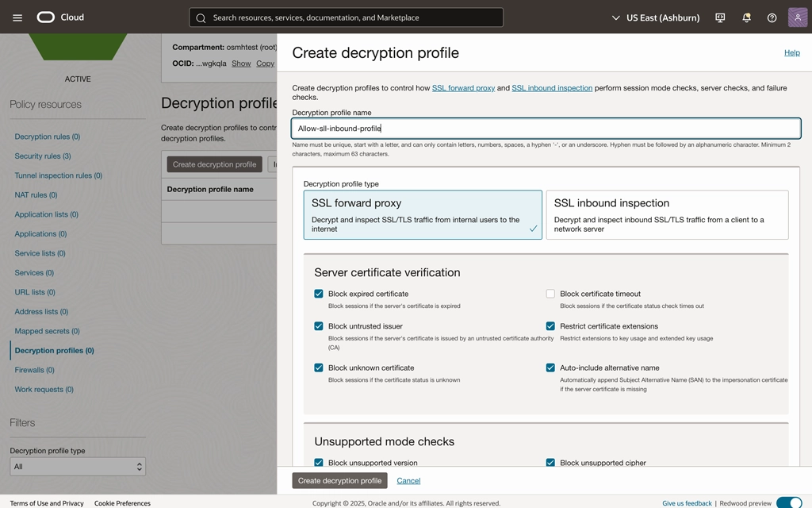
Task: Click the Cancel link
Action: pyautogui.click(x=408, y=480)
